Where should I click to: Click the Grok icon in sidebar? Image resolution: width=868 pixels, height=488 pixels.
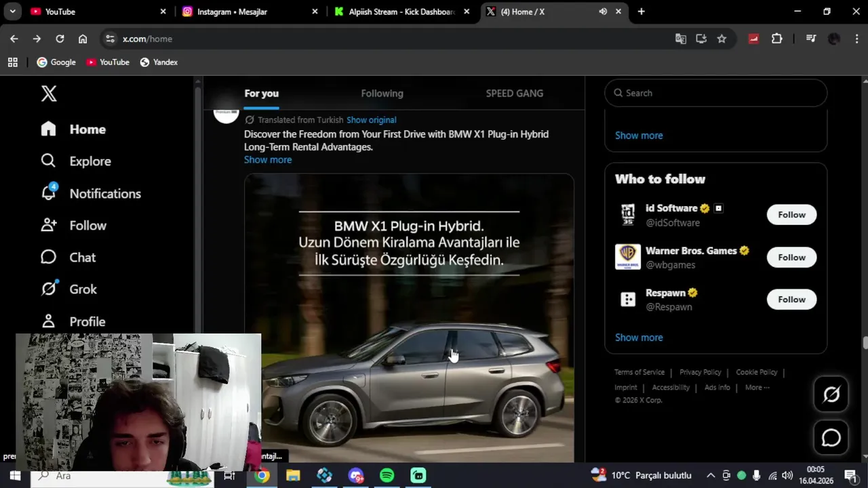coord(48,289)
